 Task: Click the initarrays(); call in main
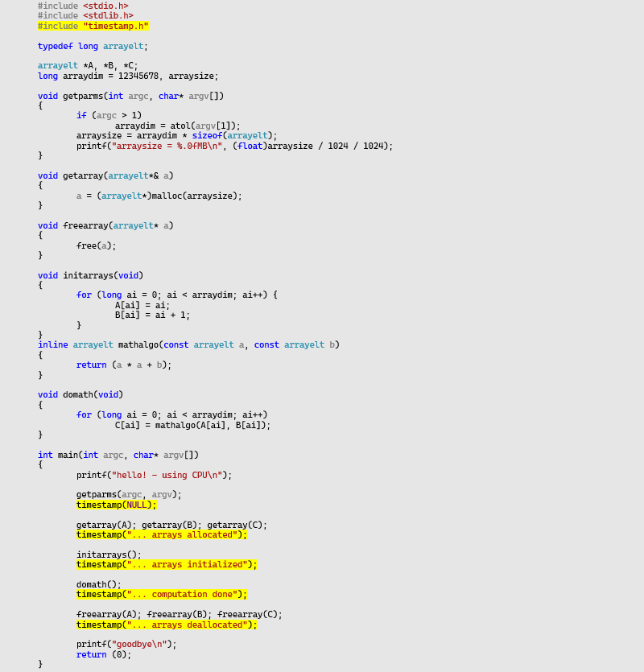click(x=109, y=555)
